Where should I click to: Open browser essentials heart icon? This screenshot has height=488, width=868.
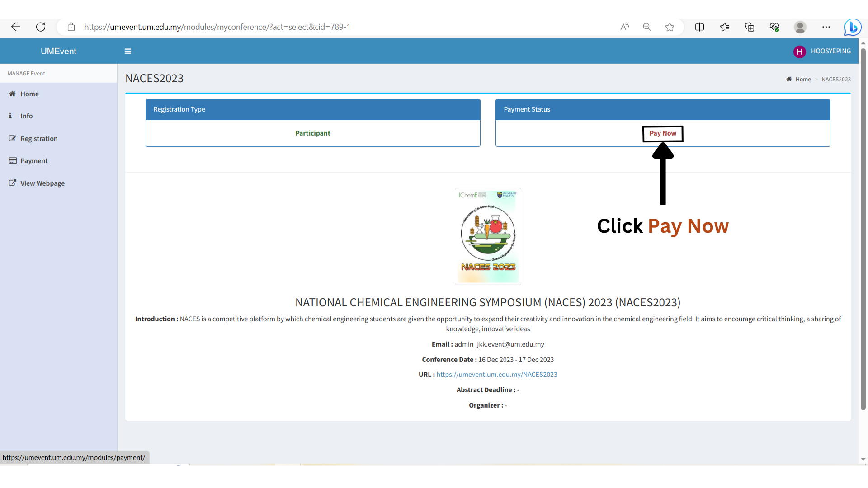(x=774, y=27)
